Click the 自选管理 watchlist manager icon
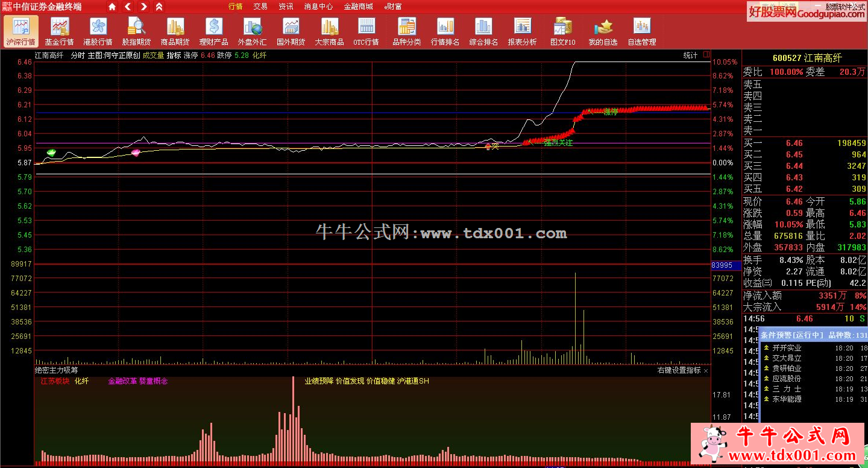This screenshot has width=868, height=468. [x=641, y=31]
